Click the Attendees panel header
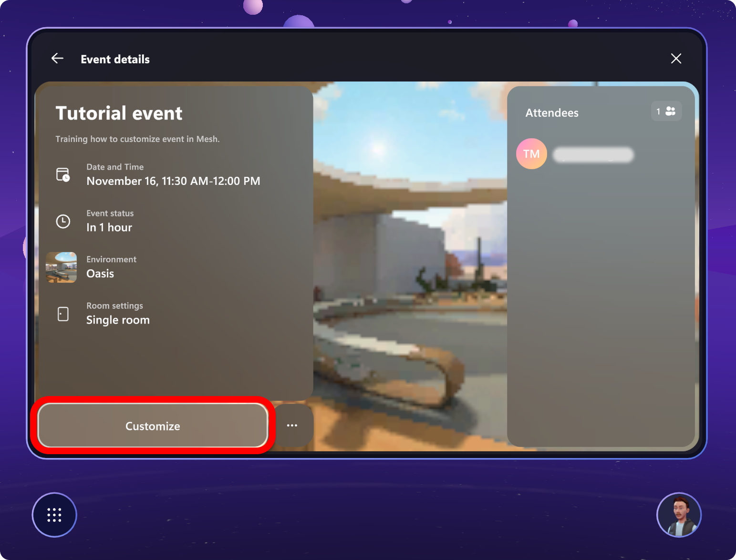The width and height of the screenshot is (736, 560). [552, 112]
